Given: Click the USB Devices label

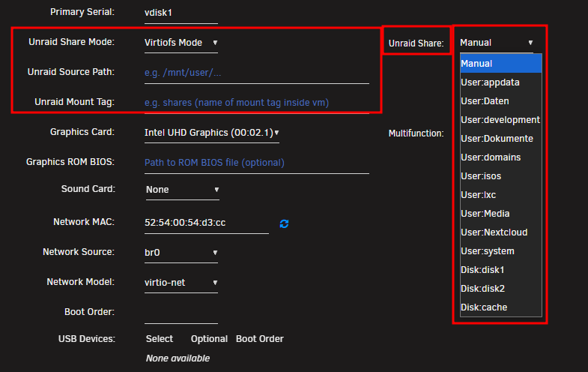Looking at the screenshot, I should [87, 338].
